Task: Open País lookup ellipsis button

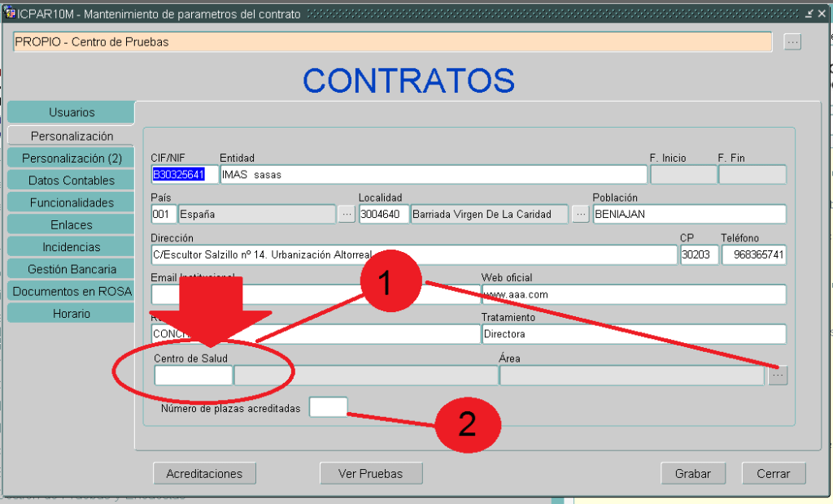Action: click(347, 215)
